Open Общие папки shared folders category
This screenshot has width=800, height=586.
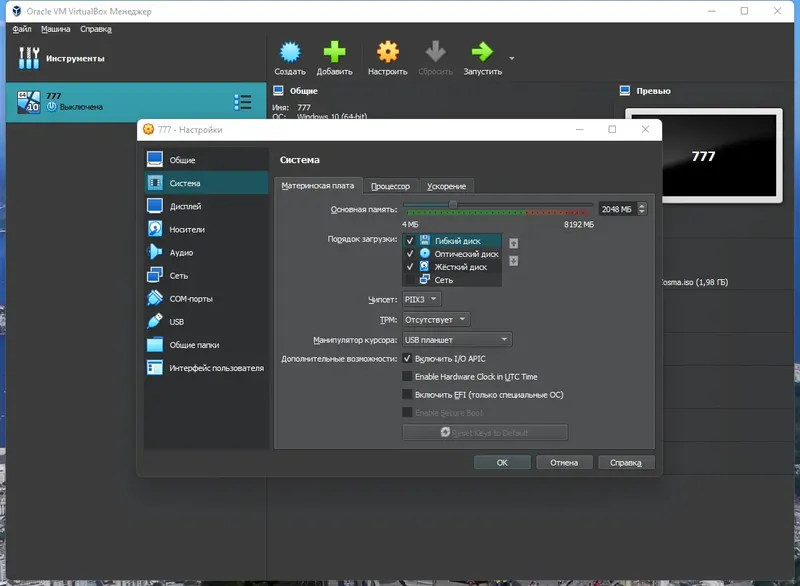(x=206, y=345)
